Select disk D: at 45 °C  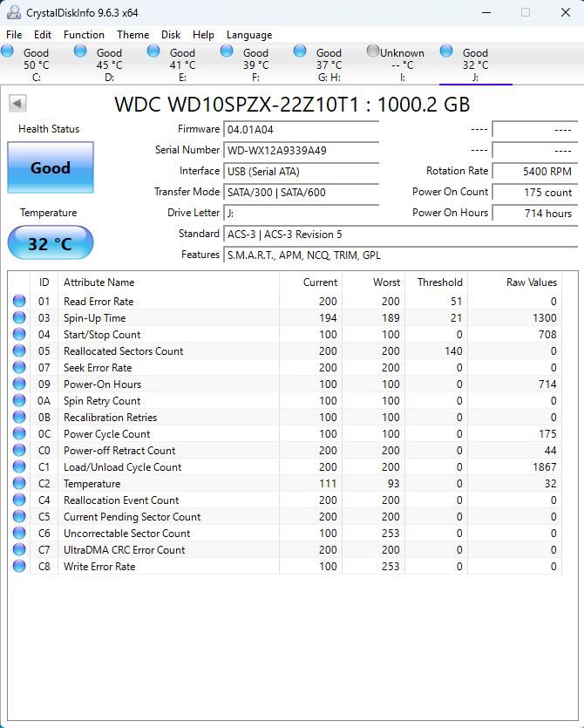point(110,64)
